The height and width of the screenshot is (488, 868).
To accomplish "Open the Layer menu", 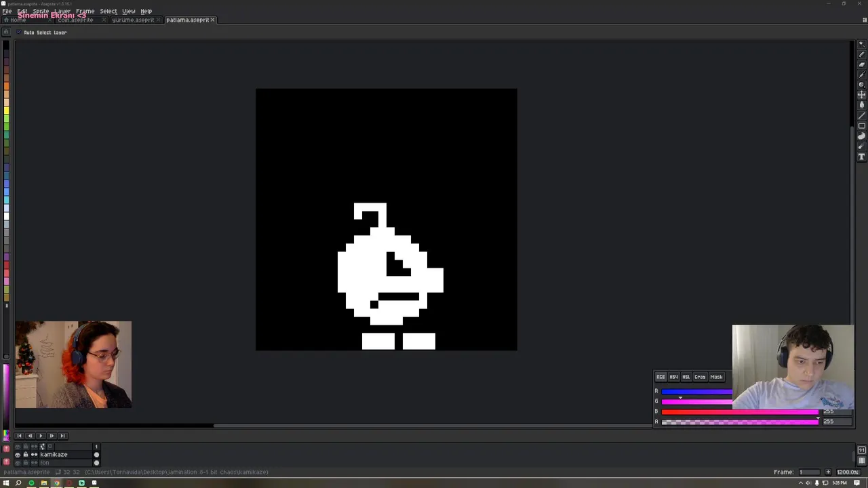I will tap(62, 11).
